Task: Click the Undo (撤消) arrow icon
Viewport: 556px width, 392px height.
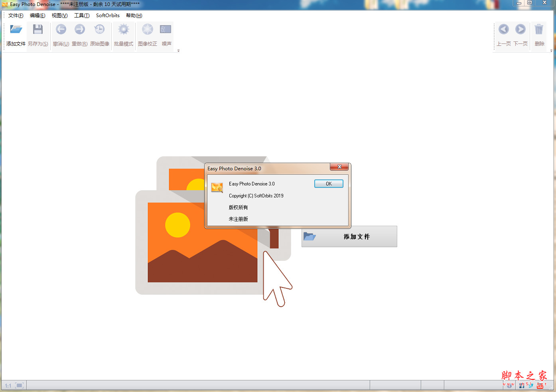Action: click(61, 30)
